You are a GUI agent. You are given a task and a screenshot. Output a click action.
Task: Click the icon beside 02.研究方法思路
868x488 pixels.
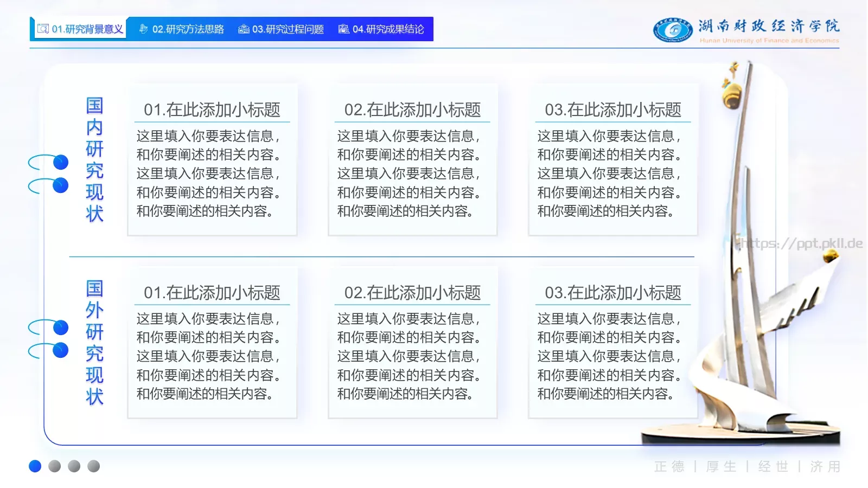click(x=144, y=29)
